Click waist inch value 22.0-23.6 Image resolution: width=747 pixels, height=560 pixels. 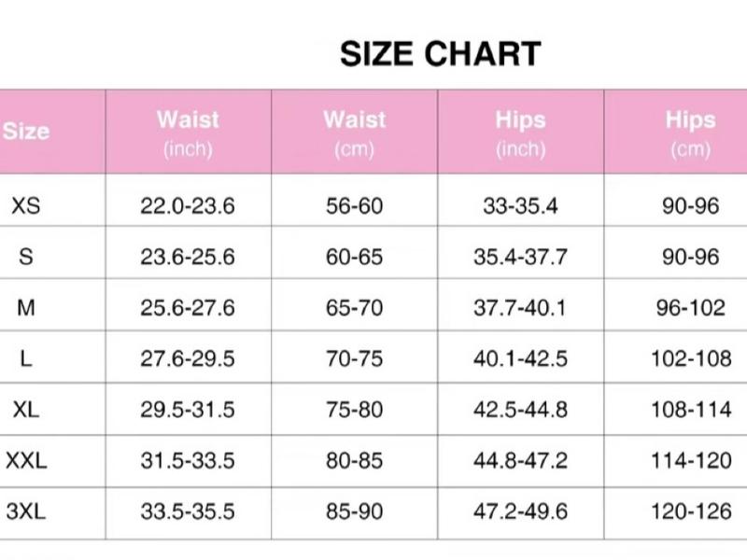point(188,205)
